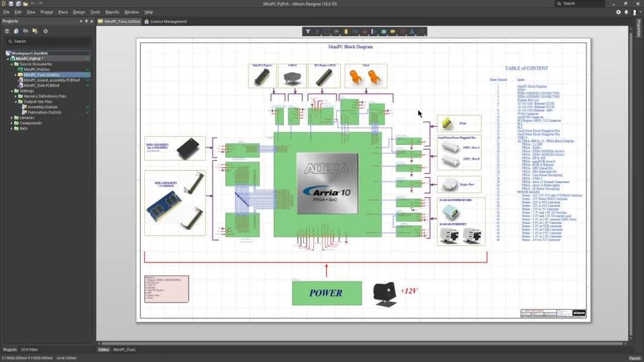Open the vertical Properties panel tab
This screenshot has width=644, height=362.
[x=639, y=28]
